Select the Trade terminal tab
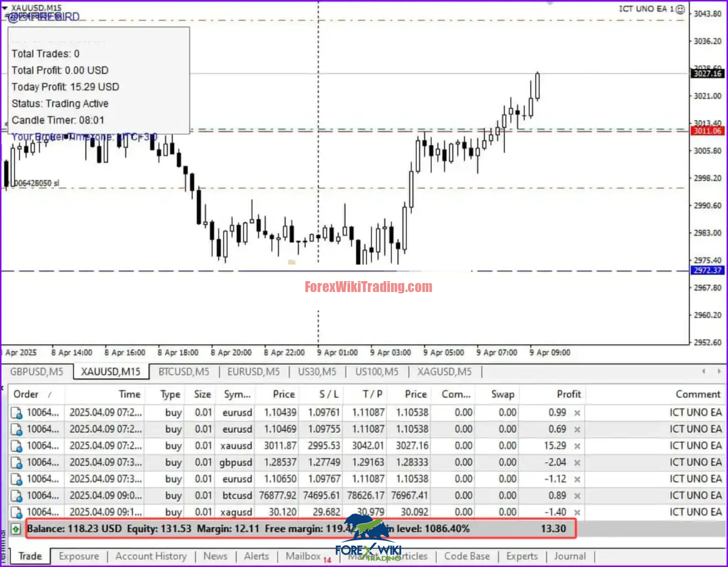This screenshot has width=728, height=567. pyautogui.click(x=30, y=556)
